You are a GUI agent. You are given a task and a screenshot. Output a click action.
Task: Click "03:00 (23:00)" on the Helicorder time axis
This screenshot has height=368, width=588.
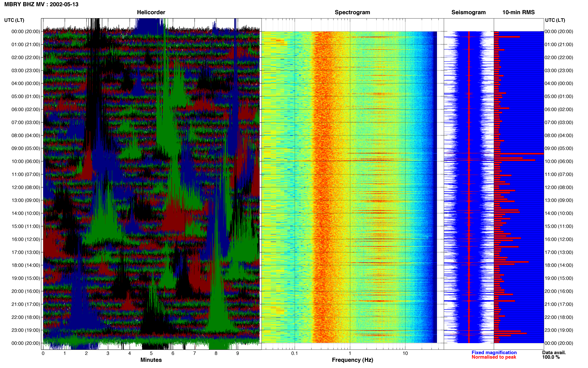tap(26, 71)
